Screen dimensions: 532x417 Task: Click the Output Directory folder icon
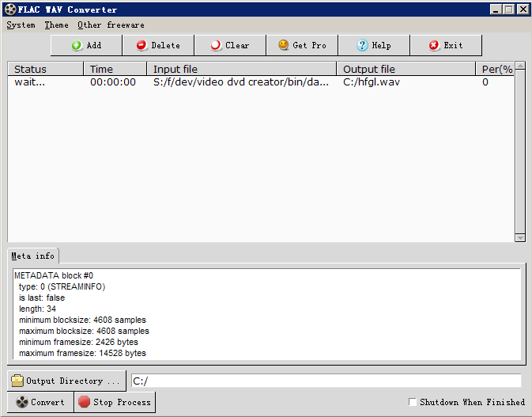17,381
